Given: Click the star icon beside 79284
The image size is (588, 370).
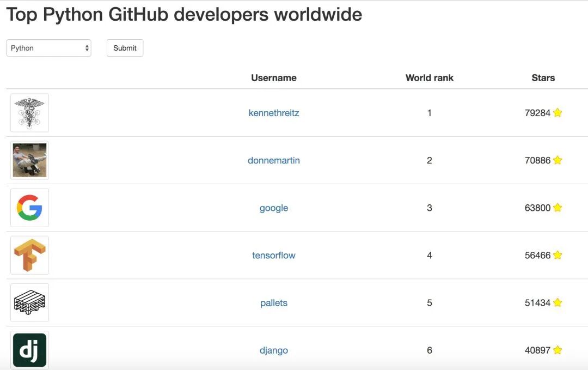Looking at the screenshot, I should 558,113.
